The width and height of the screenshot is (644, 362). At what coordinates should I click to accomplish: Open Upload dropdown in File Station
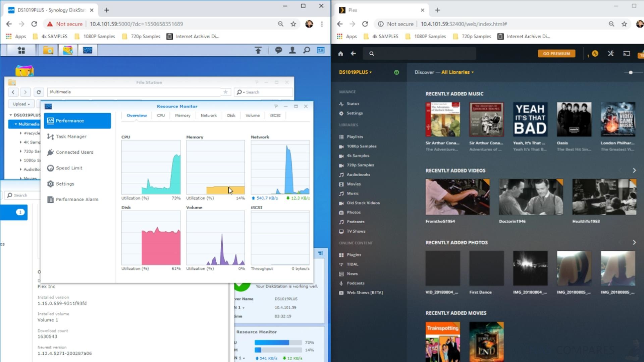coord(21,104)
